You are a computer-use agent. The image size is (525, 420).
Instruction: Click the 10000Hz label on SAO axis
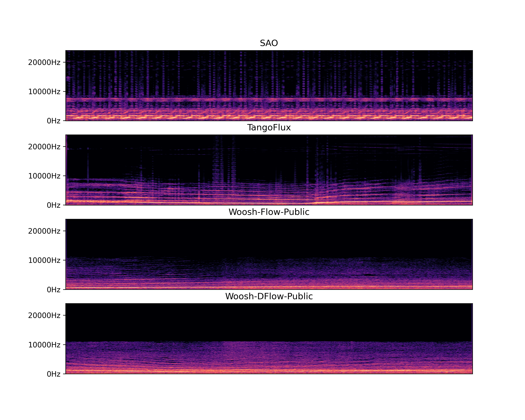44,92
